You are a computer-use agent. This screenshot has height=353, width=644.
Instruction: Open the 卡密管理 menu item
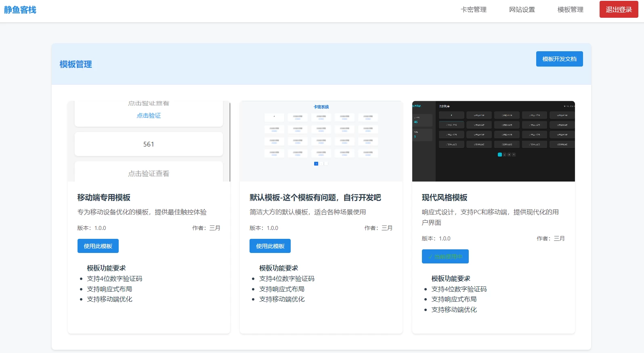pyautogui.click(x=473, y=10)
